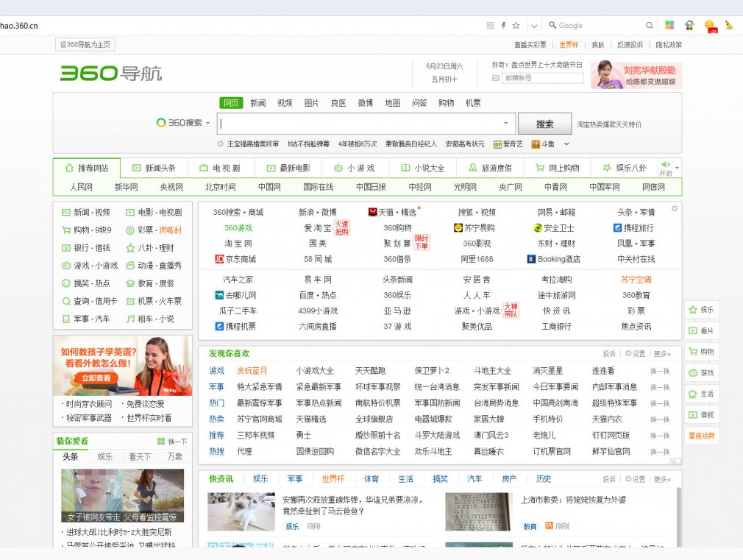Viewport: 743px width, 560px height.
Task: Expand dropdown arrow beside the speaker toggle
Action: tap(677, 168)
